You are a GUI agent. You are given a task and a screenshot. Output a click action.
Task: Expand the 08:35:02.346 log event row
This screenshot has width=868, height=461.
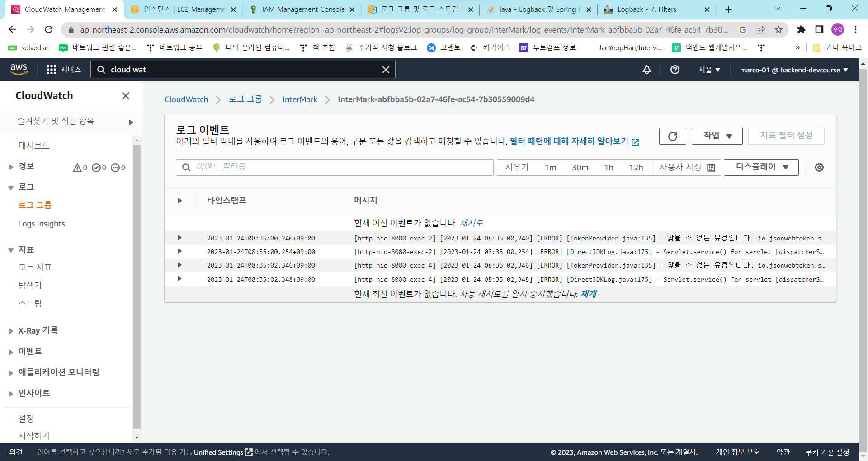click(x=179, y=265)
